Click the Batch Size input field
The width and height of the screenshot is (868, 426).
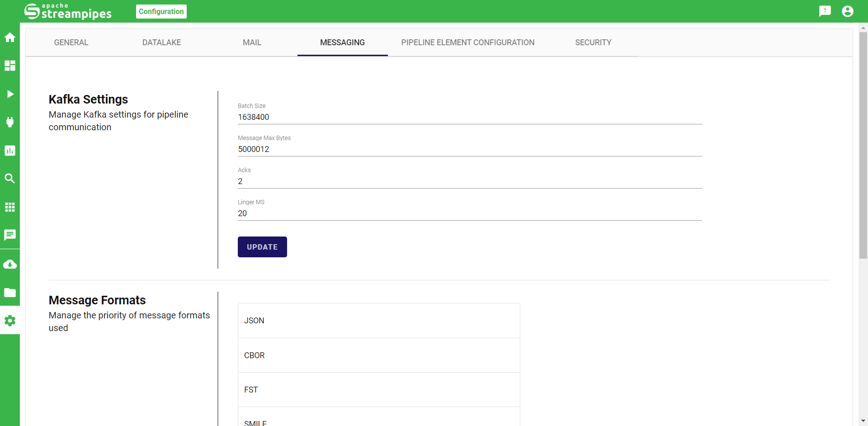(x=469, y=117)
